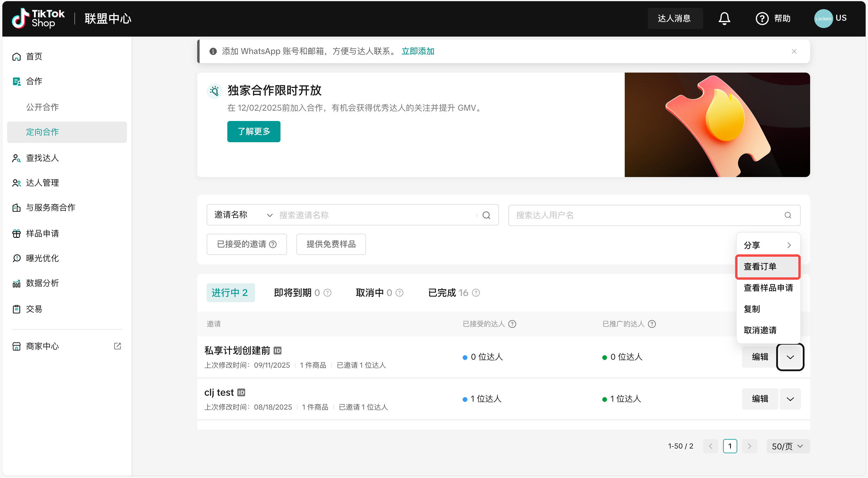Dismiss the WhatsApp notification banner
Viewport: 868px width, 478px height.
point(794,51)
